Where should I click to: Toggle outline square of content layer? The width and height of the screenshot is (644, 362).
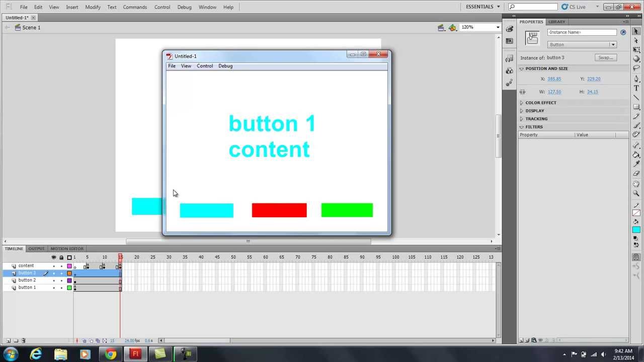(69, 266)
